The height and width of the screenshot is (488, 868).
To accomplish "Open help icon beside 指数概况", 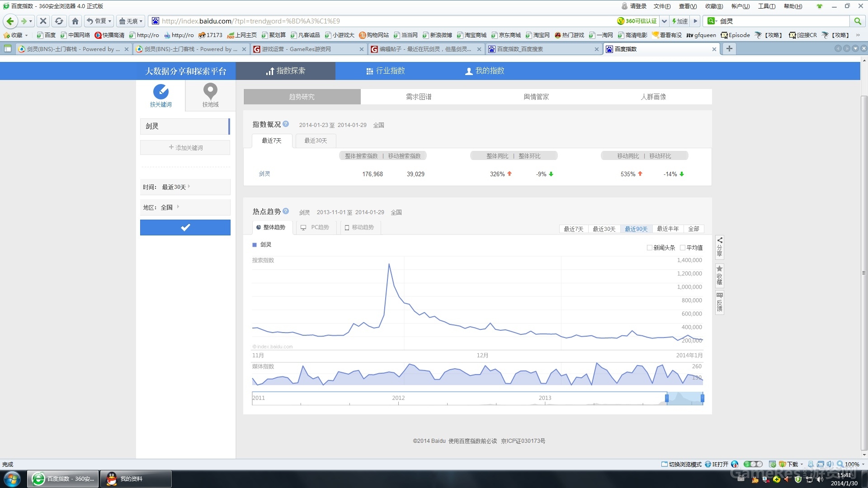I will pyautogui.click(x=286, y=124).
